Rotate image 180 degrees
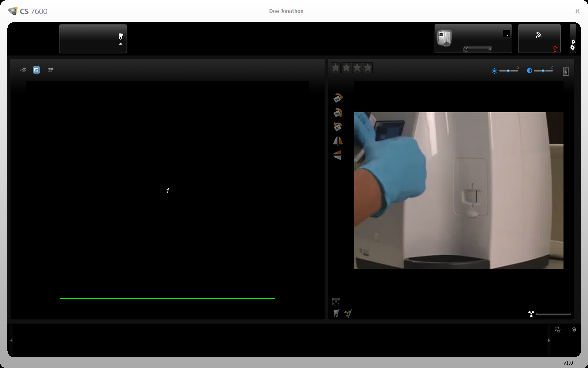The image size is (588, 368). click(x=338, y=113)
